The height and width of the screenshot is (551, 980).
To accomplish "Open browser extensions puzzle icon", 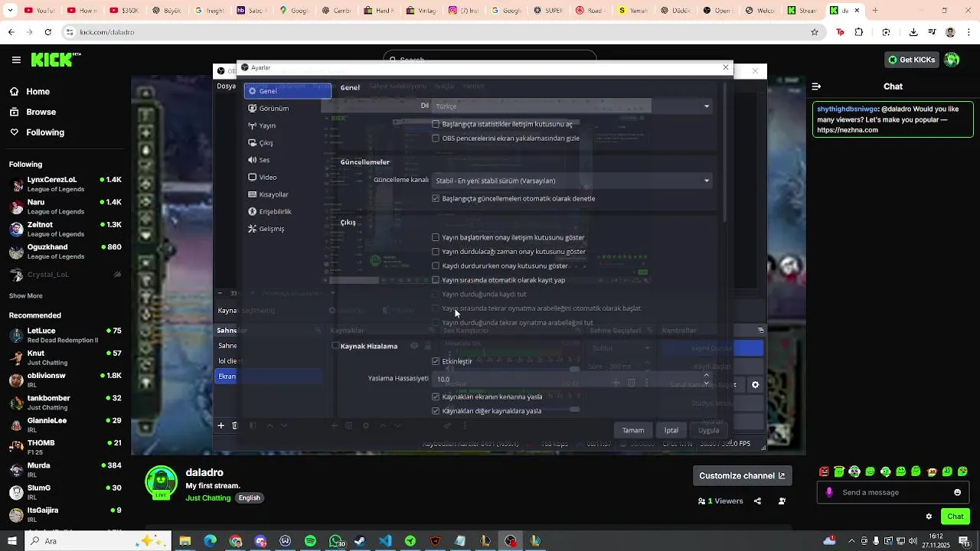I will [x=859, y=32].
